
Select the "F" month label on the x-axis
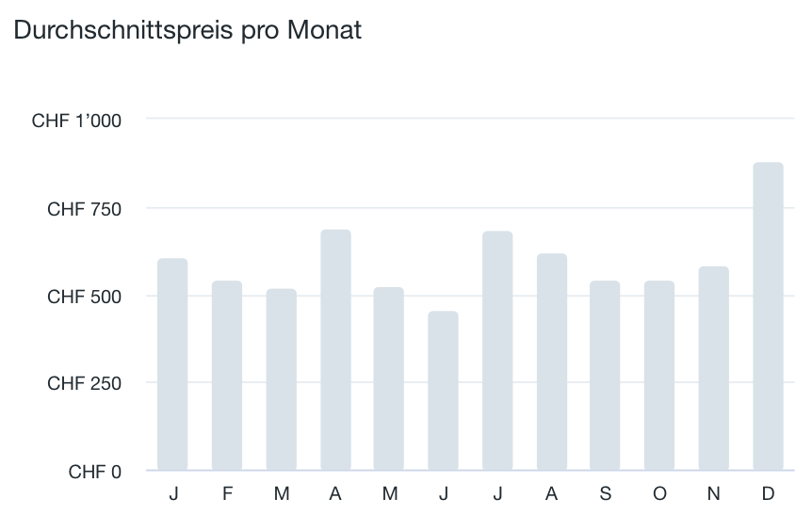coord(227,493)
